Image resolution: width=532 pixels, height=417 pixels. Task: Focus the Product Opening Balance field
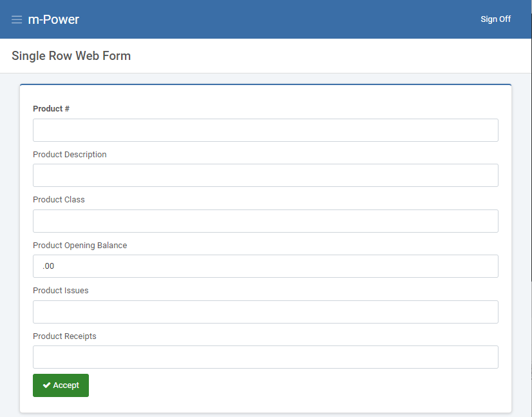[x=265, y=266]
